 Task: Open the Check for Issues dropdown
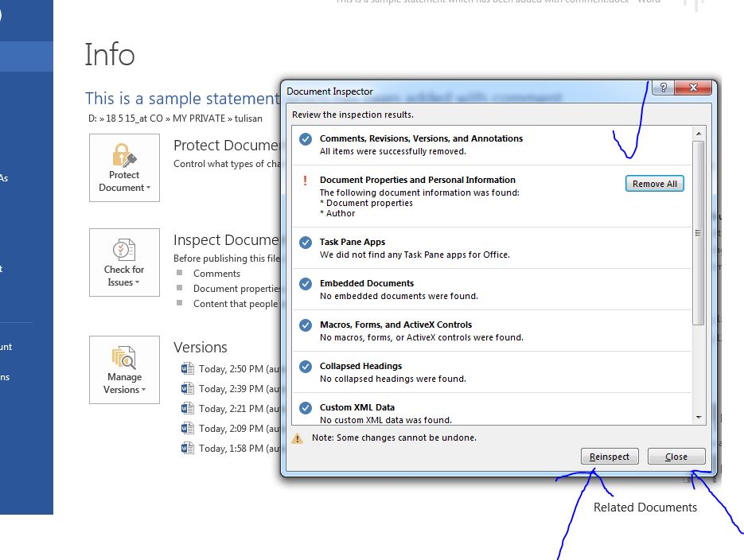click(124, 262)
